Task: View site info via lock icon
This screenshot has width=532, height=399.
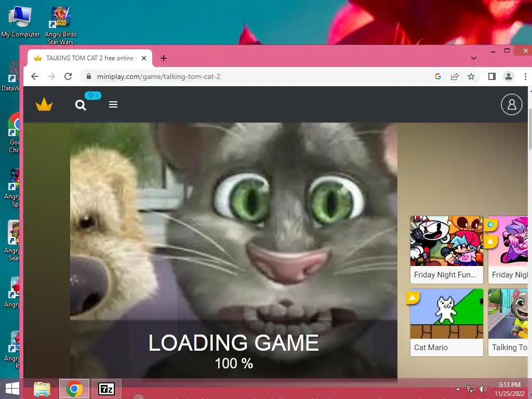Action: (x=89, y=76)
